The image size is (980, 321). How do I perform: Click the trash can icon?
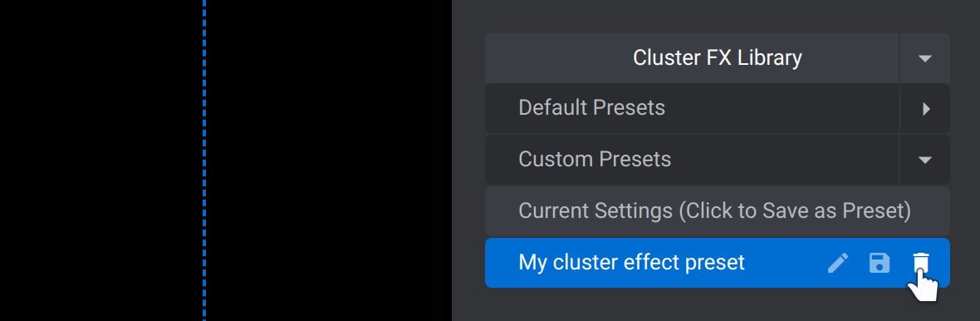[x=921, y=263]
